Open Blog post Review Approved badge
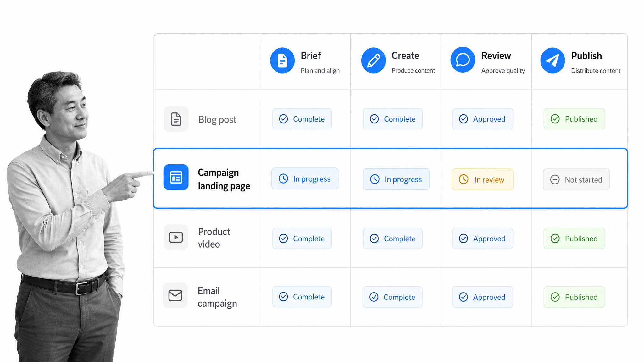This screenshot has height=362, width=644. (483, 119)
